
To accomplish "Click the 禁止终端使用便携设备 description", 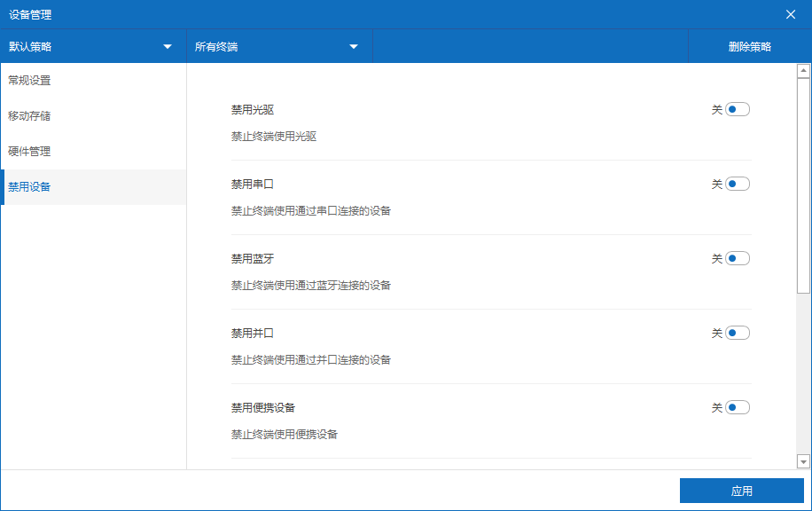I will click(x=285, y=435).
